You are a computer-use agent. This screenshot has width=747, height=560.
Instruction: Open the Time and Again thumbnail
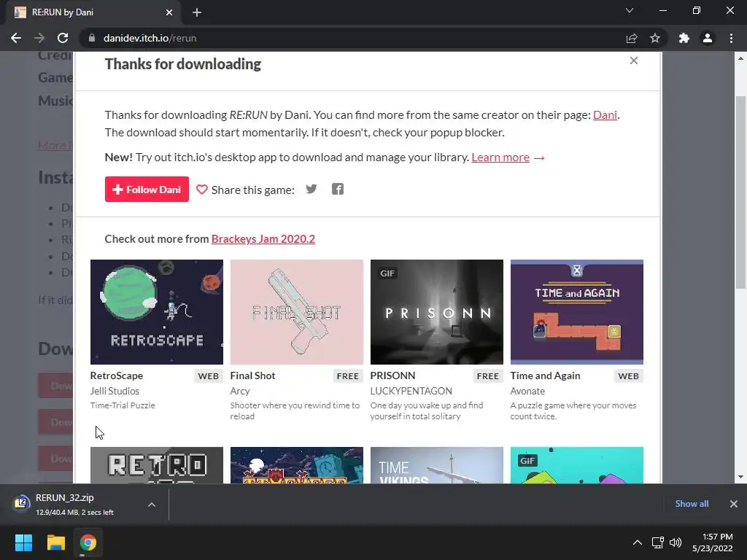point(577,312)
